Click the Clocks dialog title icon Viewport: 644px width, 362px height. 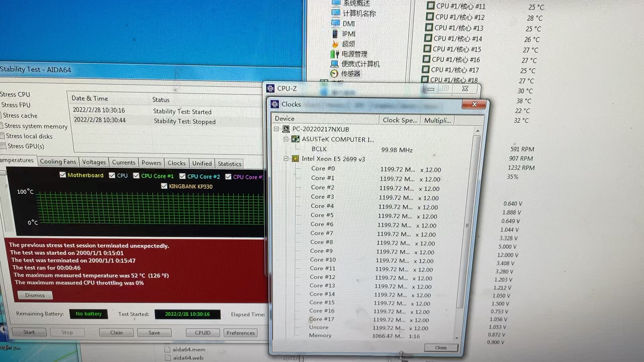click(275, 104)
